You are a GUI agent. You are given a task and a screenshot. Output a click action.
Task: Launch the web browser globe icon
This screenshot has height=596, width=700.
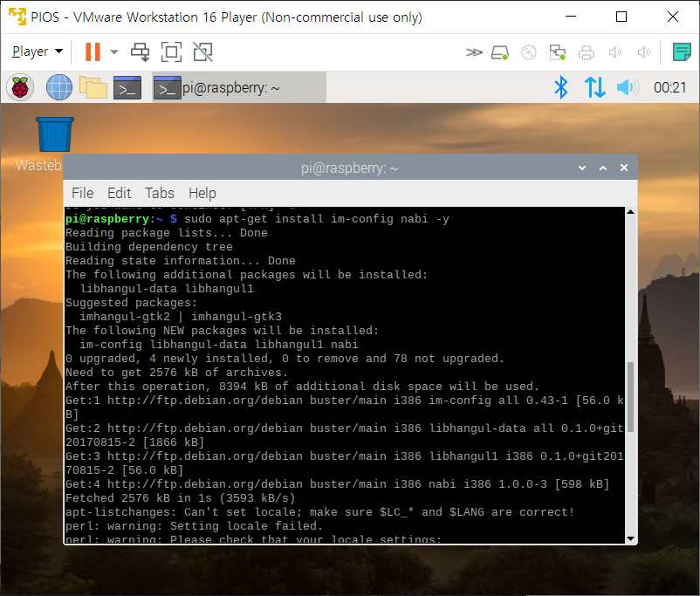(x=58, y=87)
